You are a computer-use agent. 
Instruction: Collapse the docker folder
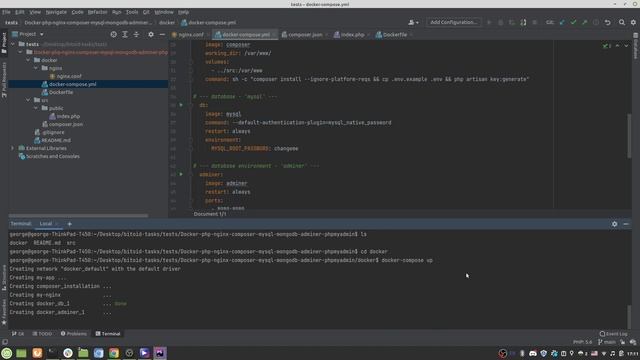pyautogui.click(x=28, y=60)
